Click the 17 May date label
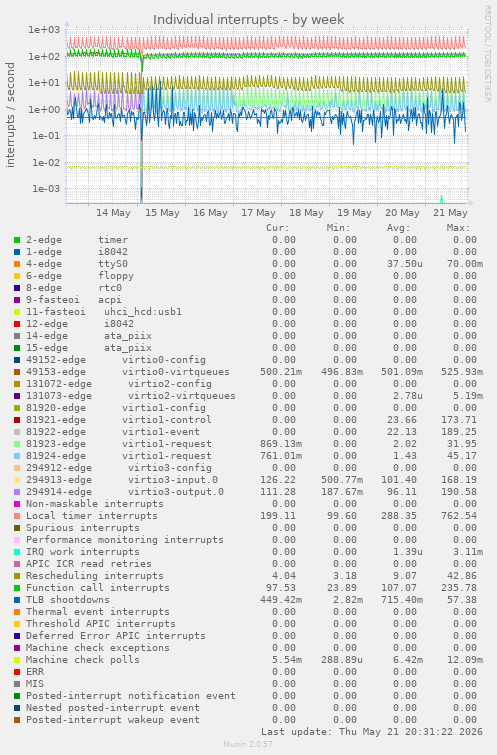The width and height of the screenshot is (497, 755). pos(258,213)
